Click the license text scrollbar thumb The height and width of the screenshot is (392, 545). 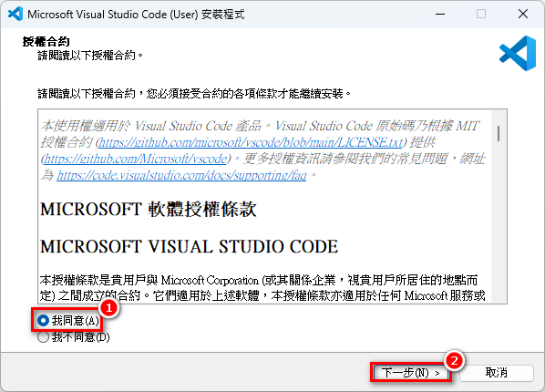pyautogui.click(x=499, y=134)
